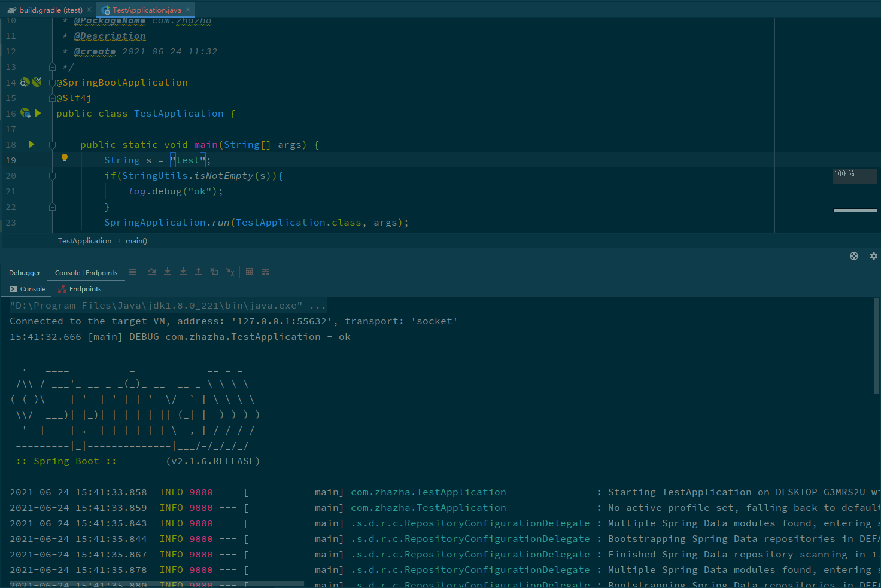Click TestApplication in the breadcrumb bar

(x=84, y=240)
